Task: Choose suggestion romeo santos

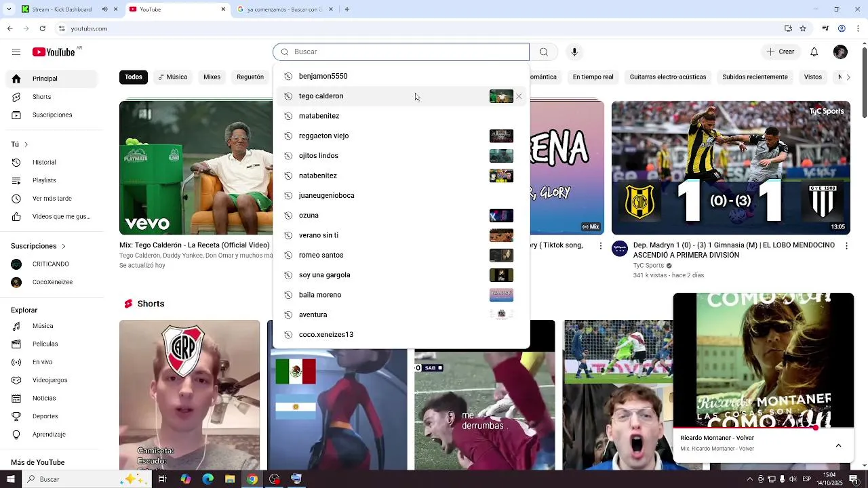Action: click(401, 255)
